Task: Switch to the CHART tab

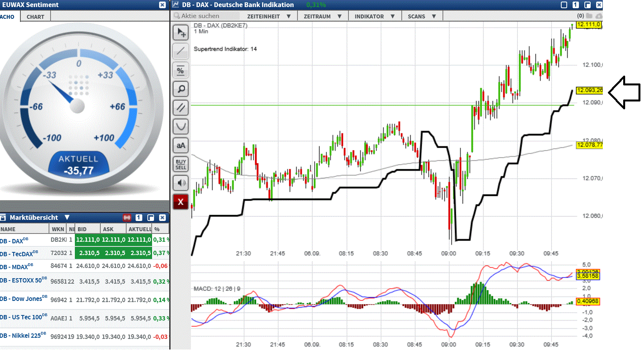Action: (x=35, y=16)
